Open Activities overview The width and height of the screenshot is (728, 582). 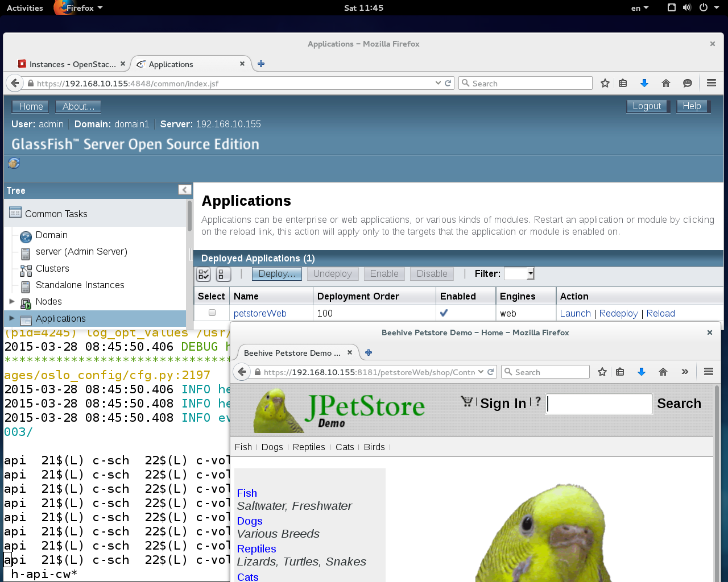click(25, 8)
